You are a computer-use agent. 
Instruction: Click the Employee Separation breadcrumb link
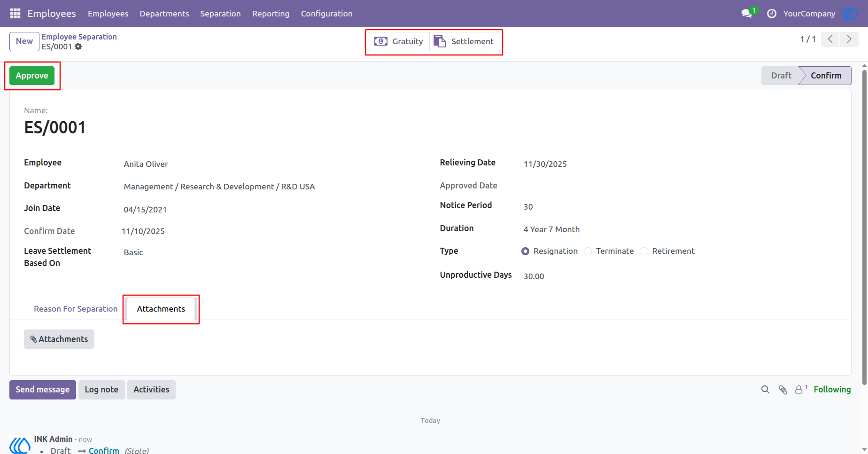(x=79, y=37)
